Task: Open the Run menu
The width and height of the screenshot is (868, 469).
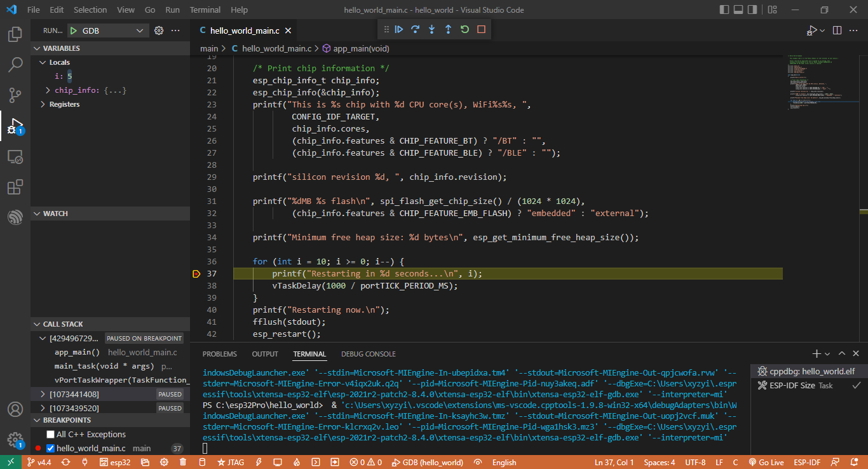Action: click(x=172, y=10)
